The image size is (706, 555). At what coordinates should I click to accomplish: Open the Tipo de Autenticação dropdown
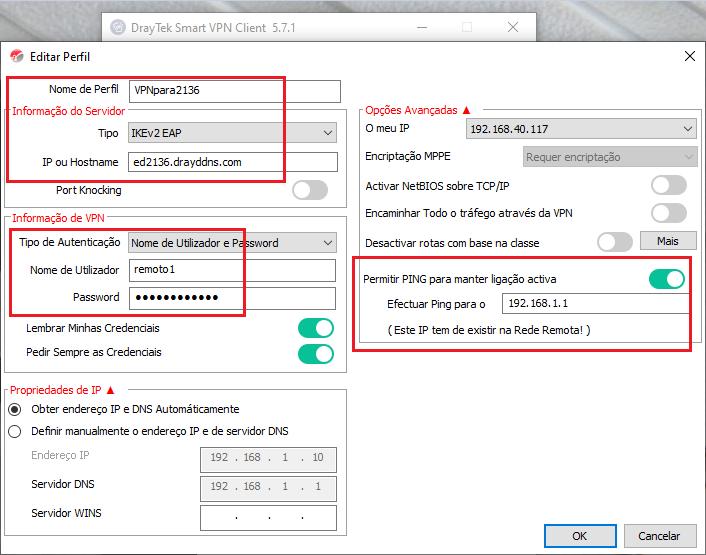pos(233,243)
